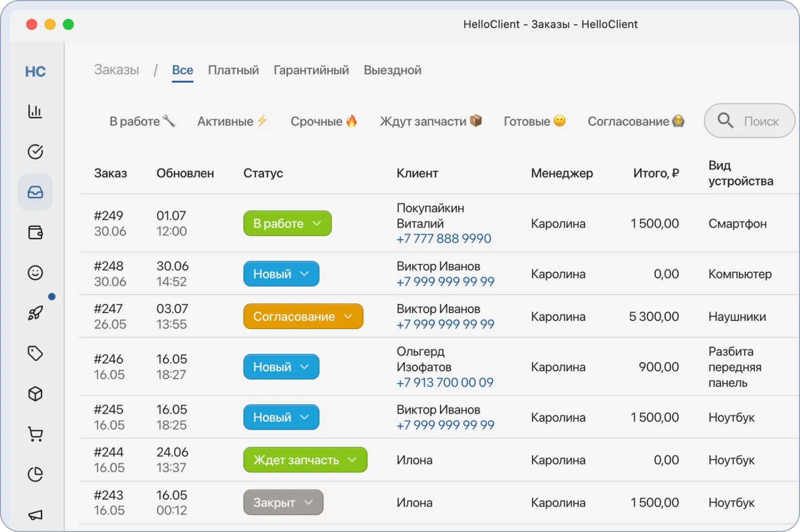
Task: Open the analytics bar chart panel
Action: coord(35,111)
